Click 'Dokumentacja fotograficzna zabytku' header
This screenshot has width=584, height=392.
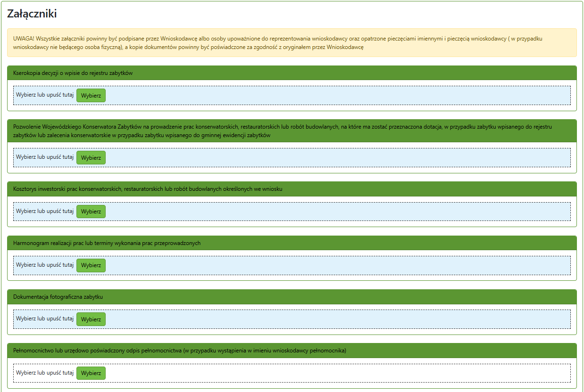[x=58, y=297]
